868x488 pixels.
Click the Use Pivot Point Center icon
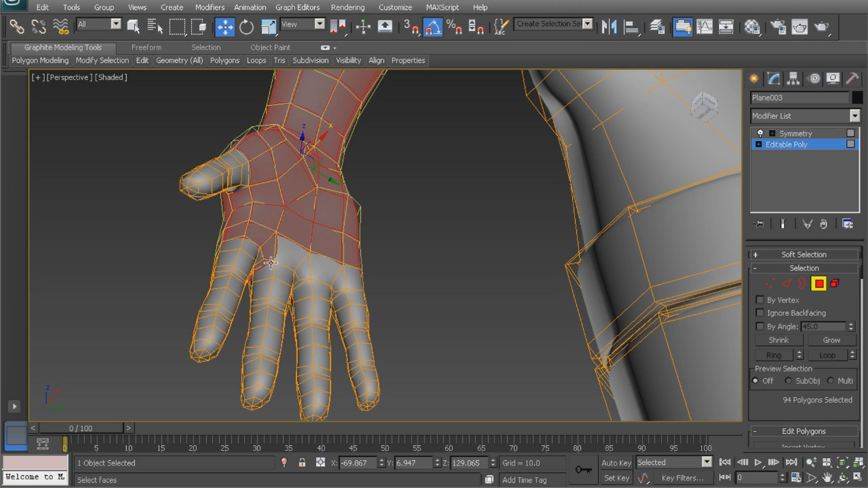coord(338,26)
